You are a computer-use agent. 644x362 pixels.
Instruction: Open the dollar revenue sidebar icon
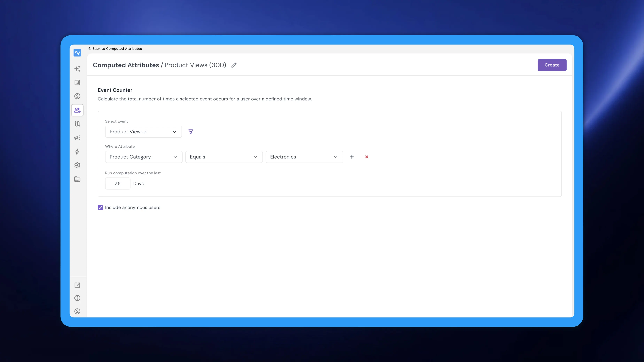[x=77, y=96]
